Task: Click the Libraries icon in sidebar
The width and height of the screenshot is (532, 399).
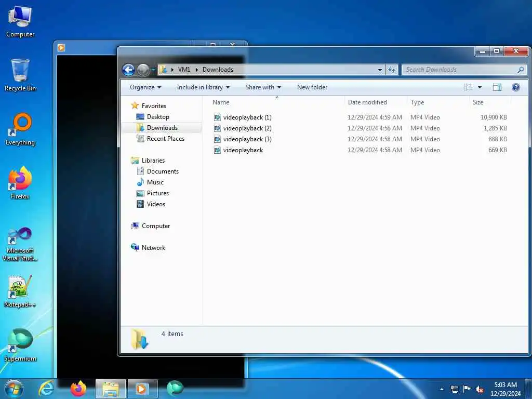Action: [135, 160]
